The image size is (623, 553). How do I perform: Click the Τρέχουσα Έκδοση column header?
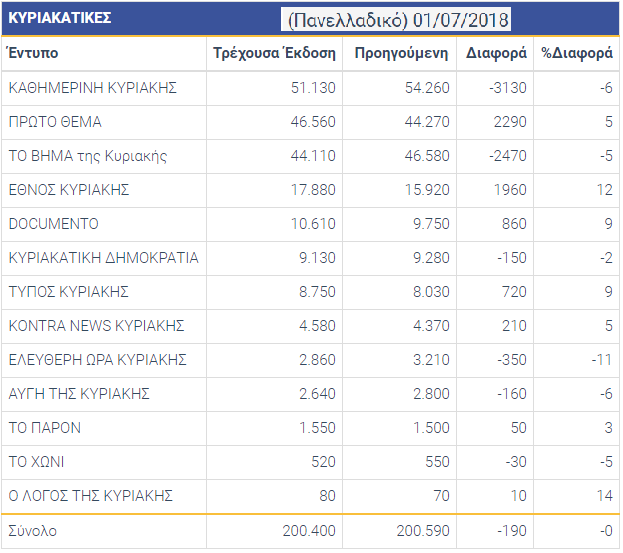point(274,53)
